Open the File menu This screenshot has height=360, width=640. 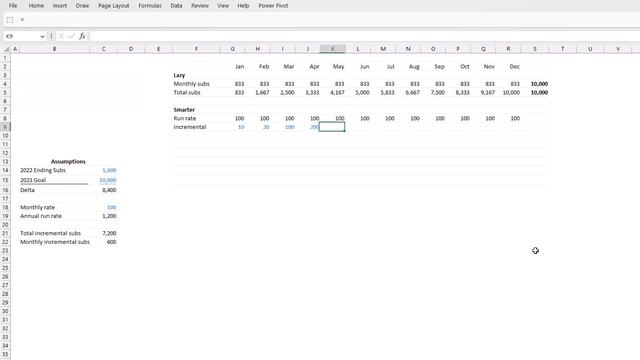tap(13, 6)
